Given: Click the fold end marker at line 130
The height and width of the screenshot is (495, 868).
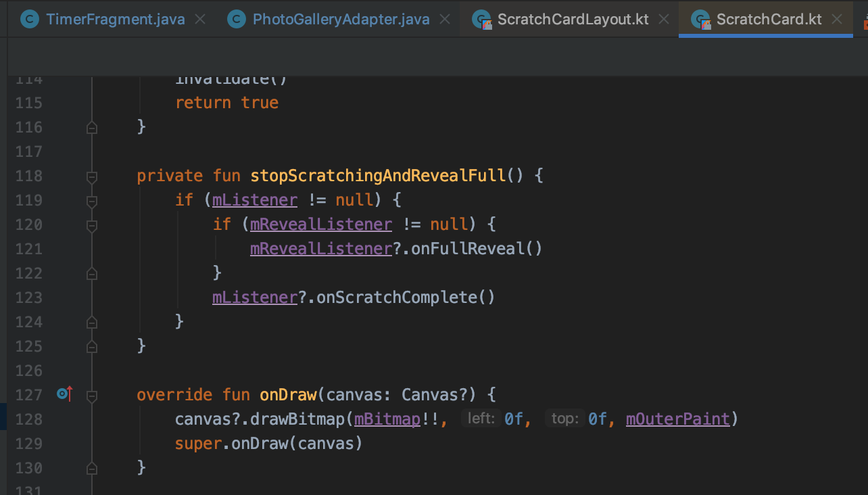Looking at the screenshot, I should pos(92,468).
